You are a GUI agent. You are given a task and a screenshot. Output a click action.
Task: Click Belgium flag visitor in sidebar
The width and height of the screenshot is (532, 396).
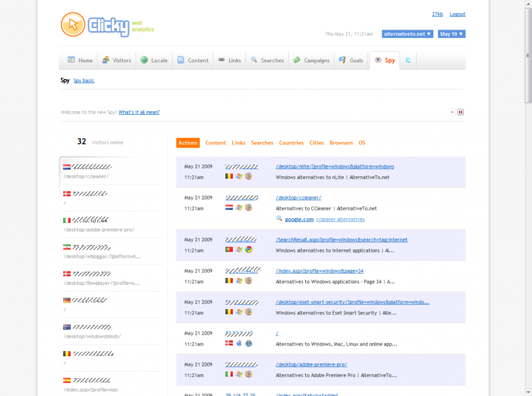point(67,353)
